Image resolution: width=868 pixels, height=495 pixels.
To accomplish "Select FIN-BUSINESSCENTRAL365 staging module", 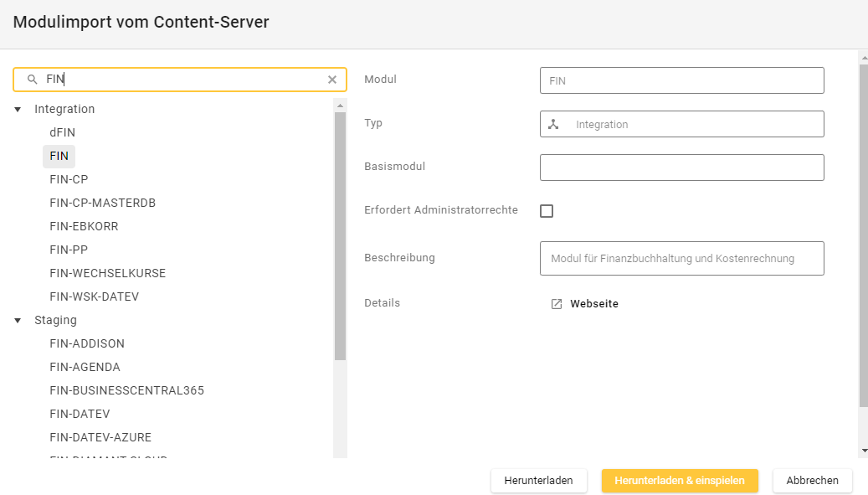I will [126, 390].
